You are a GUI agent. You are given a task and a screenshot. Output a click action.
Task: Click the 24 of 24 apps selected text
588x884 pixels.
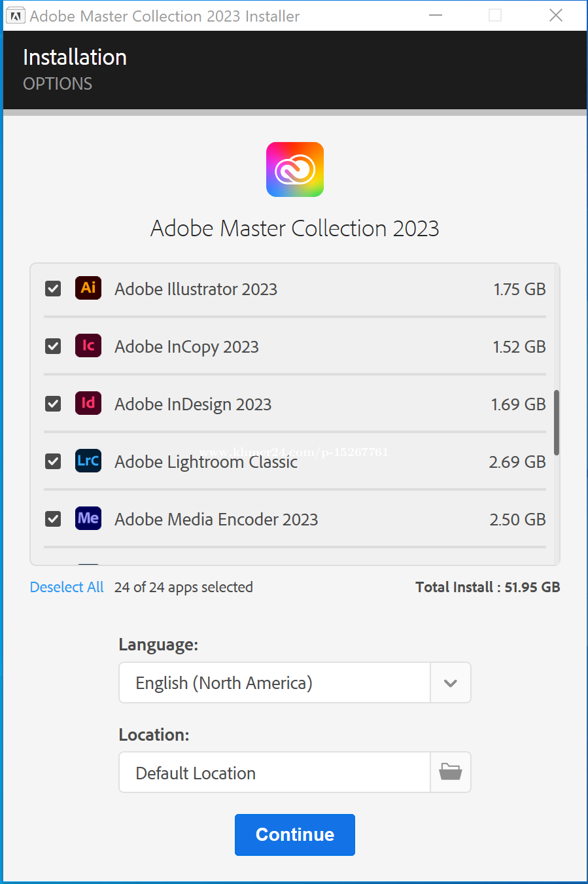coord(184,588)
